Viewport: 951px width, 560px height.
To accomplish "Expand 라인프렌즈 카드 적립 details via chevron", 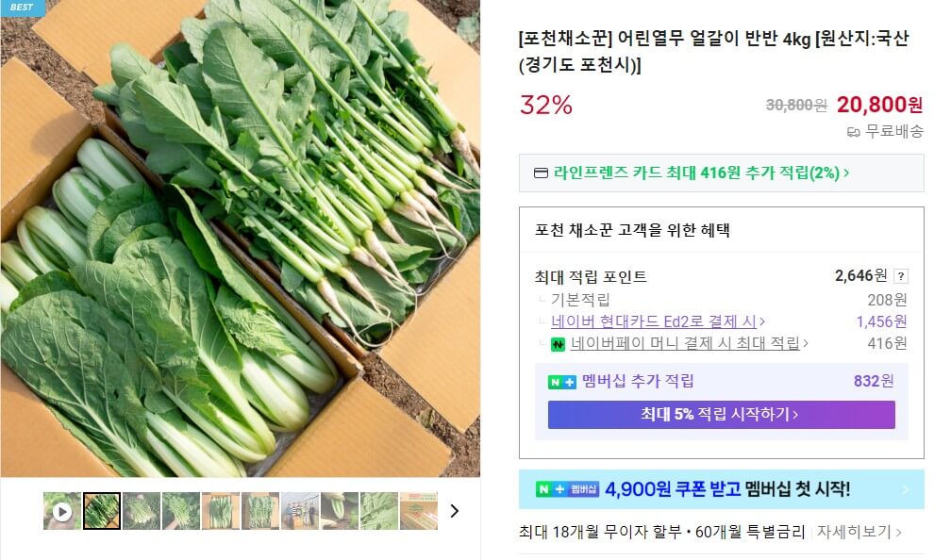I will [847, 173].
